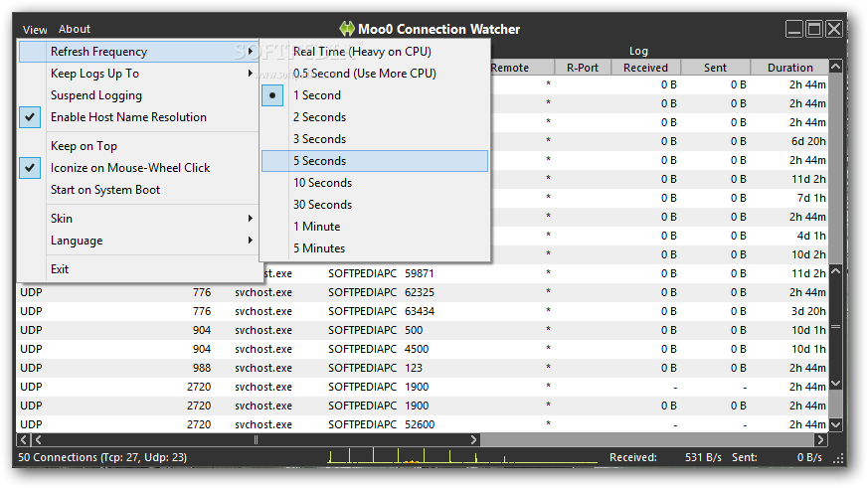Select 3 Seconds refresh frequency
The image size is (868, 488).
[375, 139]
